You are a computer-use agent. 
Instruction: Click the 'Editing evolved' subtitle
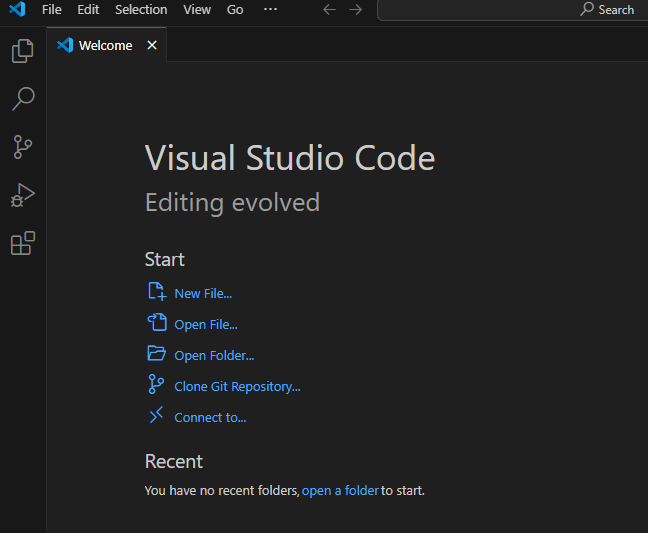(x=232, y=202)
